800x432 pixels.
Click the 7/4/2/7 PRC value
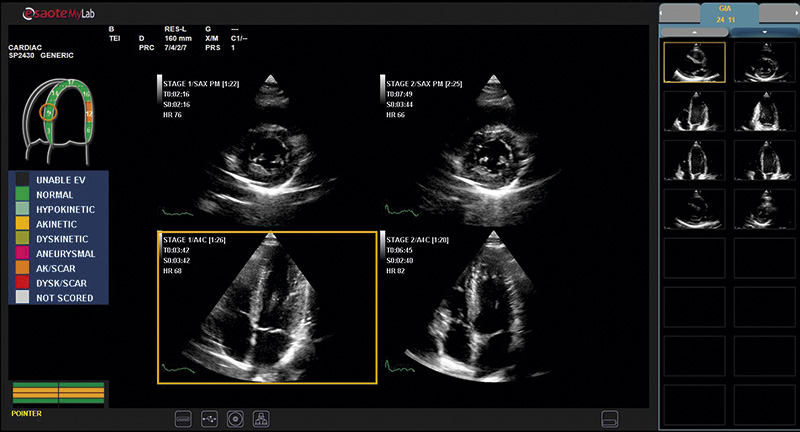(x=176, y=47)
